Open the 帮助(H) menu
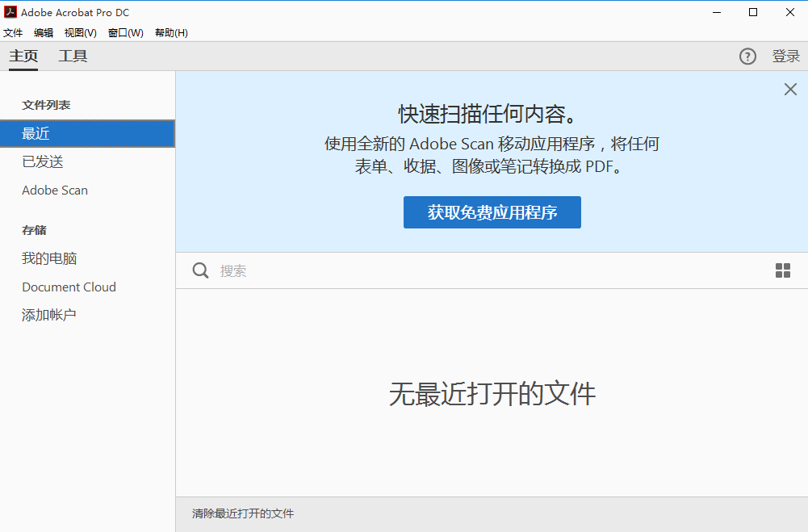The width and height of the screenshot is (808, 532). tap(171, 33)
